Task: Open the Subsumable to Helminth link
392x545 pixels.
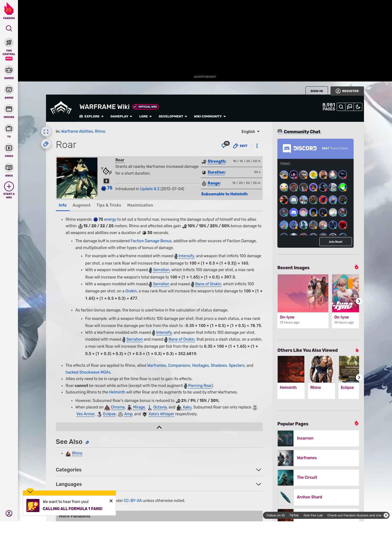Action: click(x=224, y=194)
